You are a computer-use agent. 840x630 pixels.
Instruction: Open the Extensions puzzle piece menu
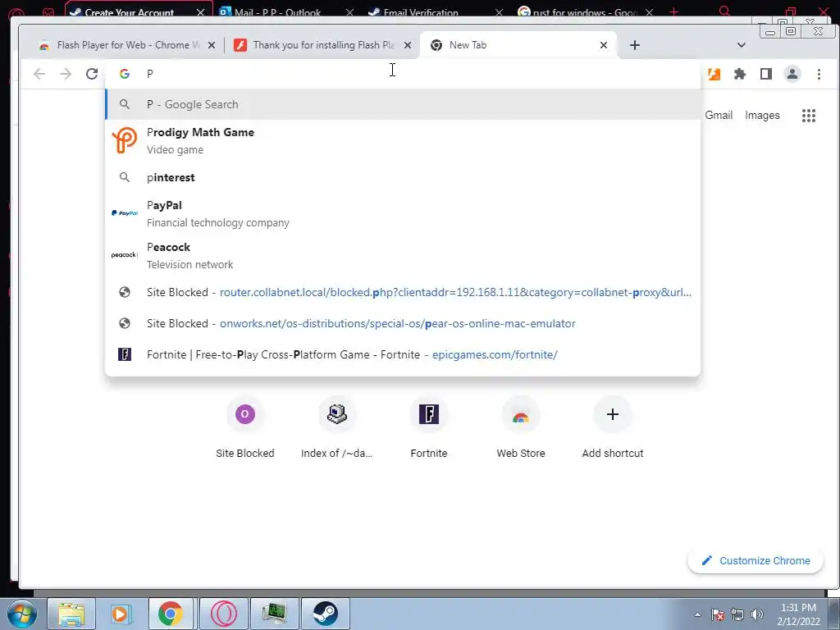(x=740, y=74)
